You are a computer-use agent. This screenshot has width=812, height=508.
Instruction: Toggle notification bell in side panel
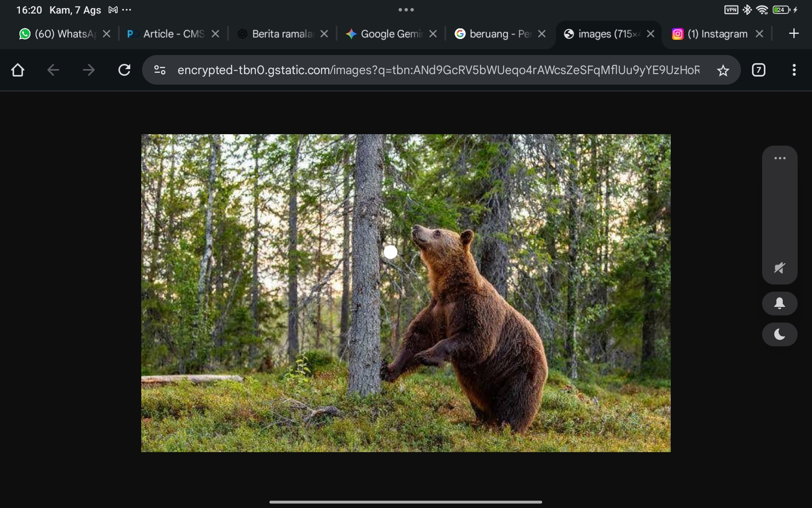(x=779, y=303)
